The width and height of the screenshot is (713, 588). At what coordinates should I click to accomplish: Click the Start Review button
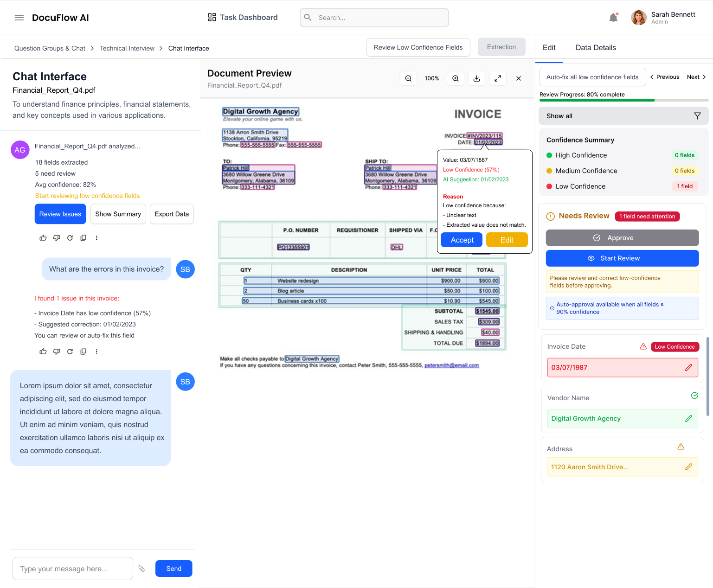[622, 258]
